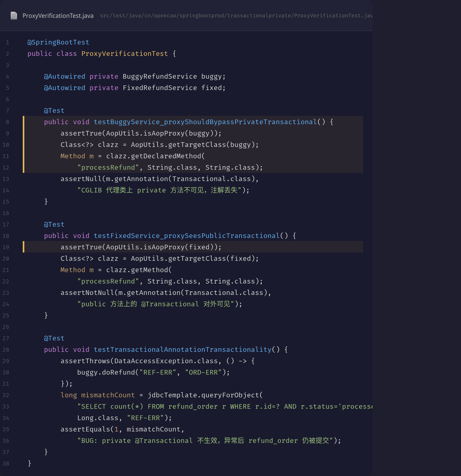Select the ProxyVerificationTest.java file name
This screenshot has height=476, width=461.
pyautogui.click(x=58, y=16)
